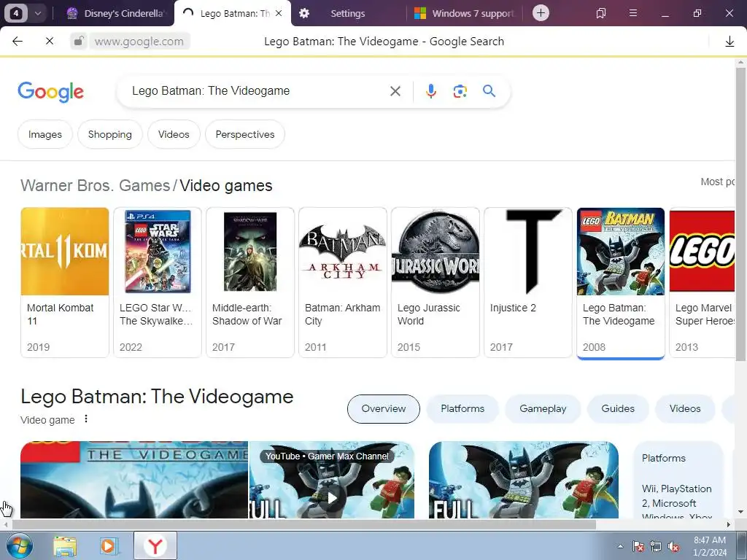Open the downloads icon
The width and height of the screenshot is (747, 560).
[729, 42]
